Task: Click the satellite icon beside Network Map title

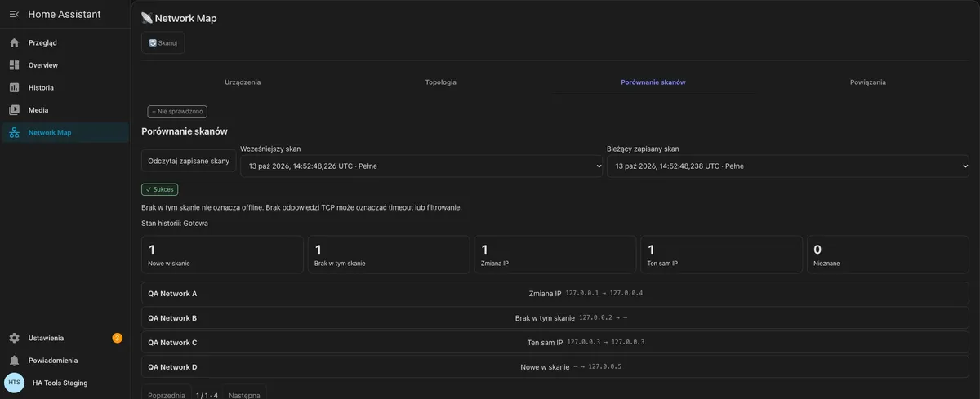Action: (147, 18)
